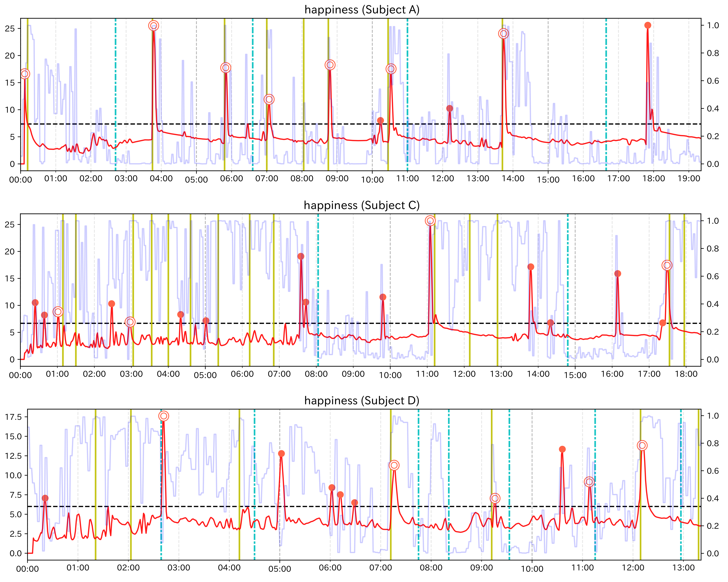The image size is (728, 582).
Task: Click the circled peak near 02:40 in Subject D
Action: click(x=164, y=416)
